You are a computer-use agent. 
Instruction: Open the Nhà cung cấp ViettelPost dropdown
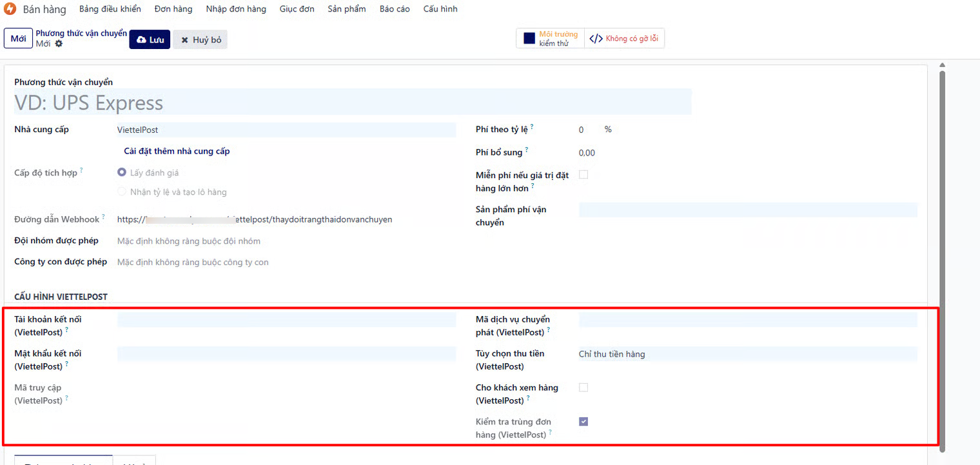[x=286, y=130]
